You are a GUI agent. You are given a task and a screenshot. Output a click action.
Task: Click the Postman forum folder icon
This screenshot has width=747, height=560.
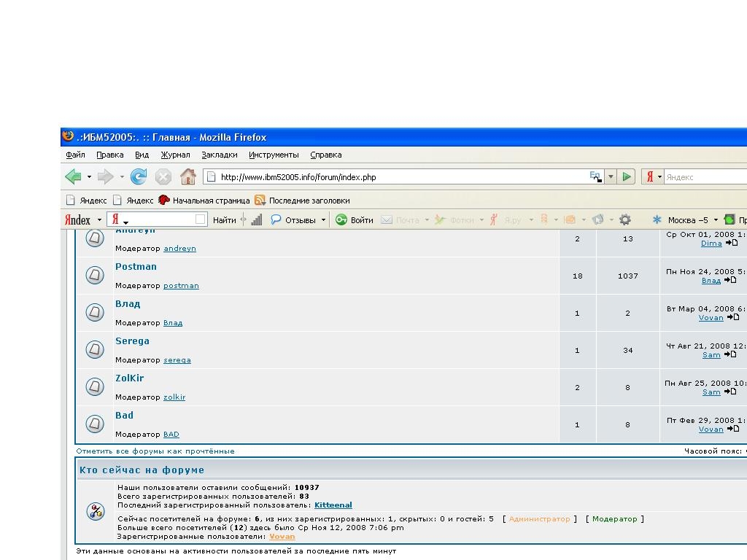(95, 275)
